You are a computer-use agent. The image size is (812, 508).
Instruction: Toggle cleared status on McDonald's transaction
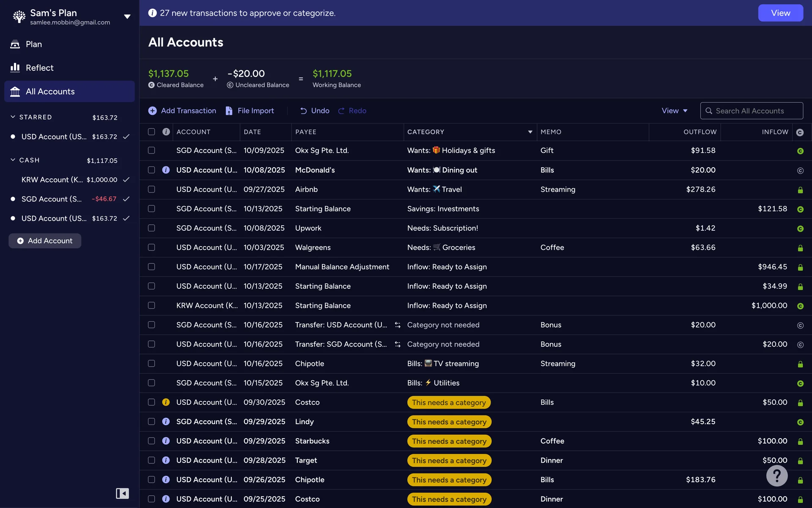pyautogui.click(x=800, y=170)
